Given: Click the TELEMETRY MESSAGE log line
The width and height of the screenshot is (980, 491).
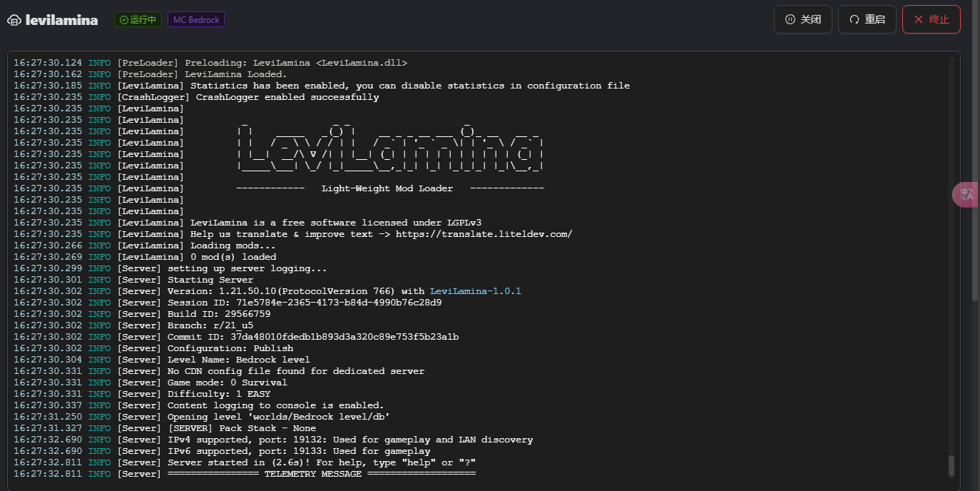Looking at the screenshot, I should [245, 474].
